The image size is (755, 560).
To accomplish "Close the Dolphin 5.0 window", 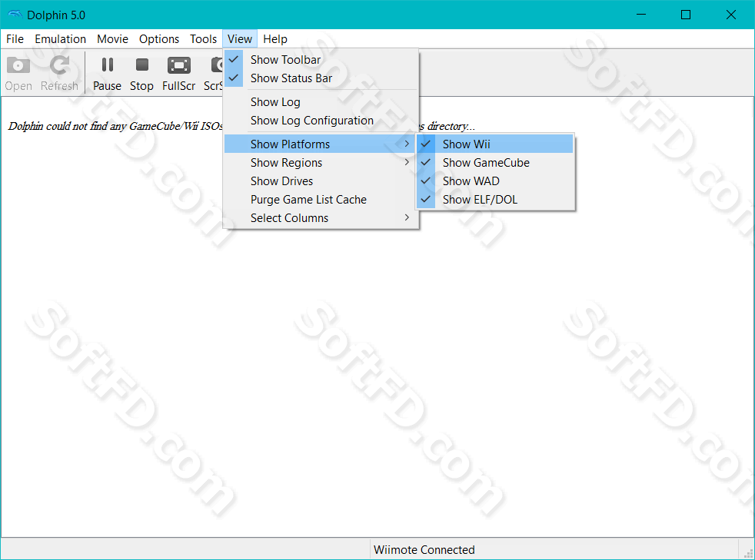I will [x=731, y=15].
